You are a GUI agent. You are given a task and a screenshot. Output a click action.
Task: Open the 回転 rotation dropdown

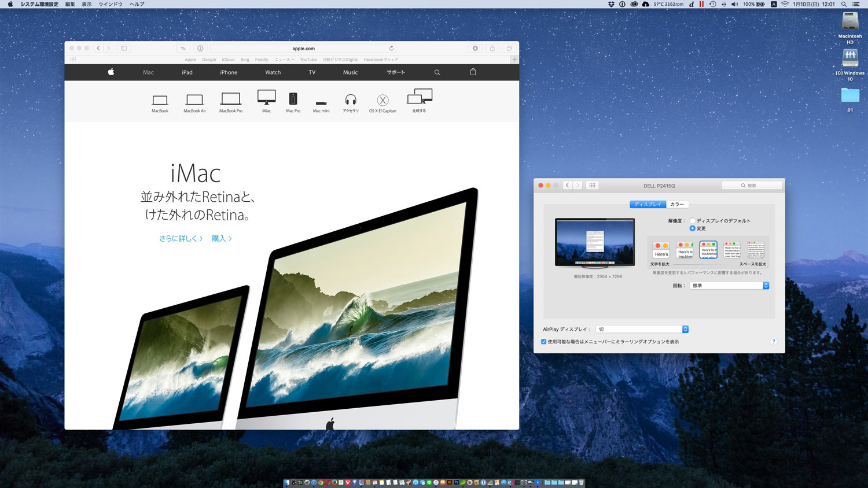point(729,286)
